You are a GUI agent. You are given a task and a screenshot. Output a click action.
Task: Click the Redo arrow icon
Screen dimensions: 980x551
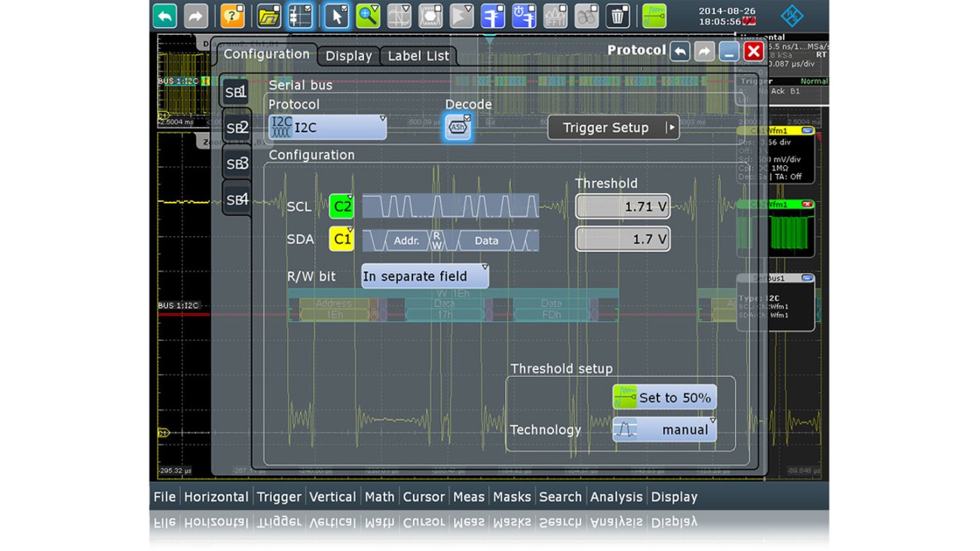[x=198, y=15]
